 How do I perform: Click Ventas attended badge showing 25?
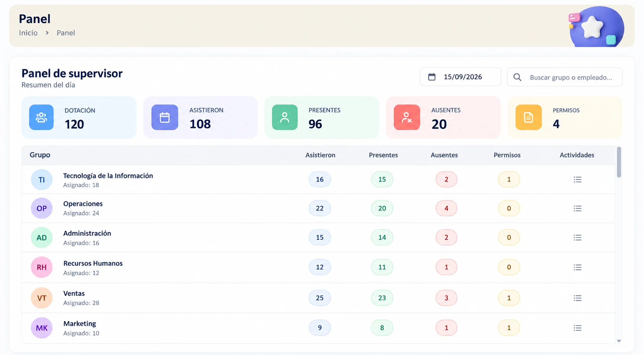tap(320, 298)
